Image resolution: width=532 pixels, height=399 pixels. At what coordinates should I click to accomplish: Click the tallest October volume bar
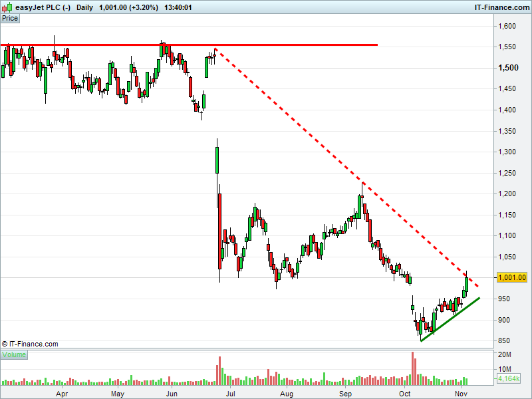413,368
